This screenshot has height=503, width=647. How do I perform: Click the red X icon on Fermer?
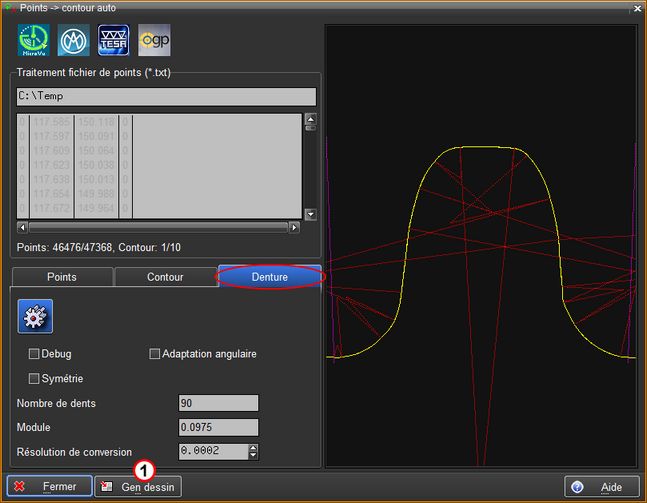19,487
